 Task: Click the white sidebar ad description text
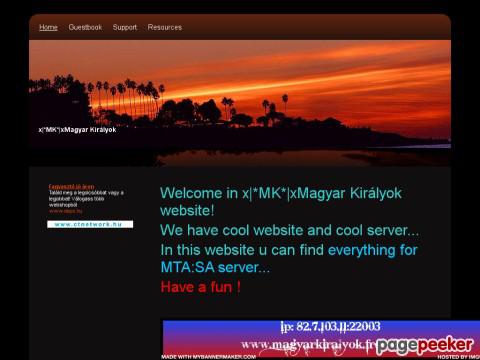pyautogui.click(x=86, y=199)
